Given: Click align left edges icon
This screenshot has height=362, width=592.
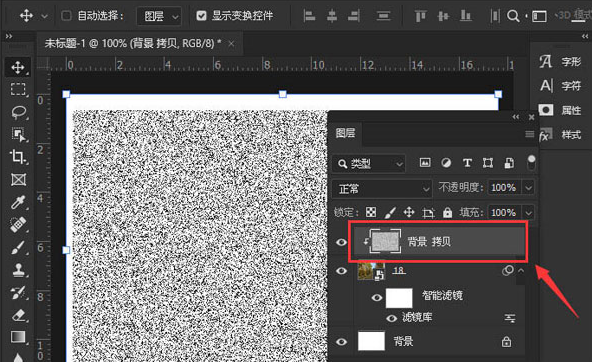Looking at the screenshot, I should point(309,15).
